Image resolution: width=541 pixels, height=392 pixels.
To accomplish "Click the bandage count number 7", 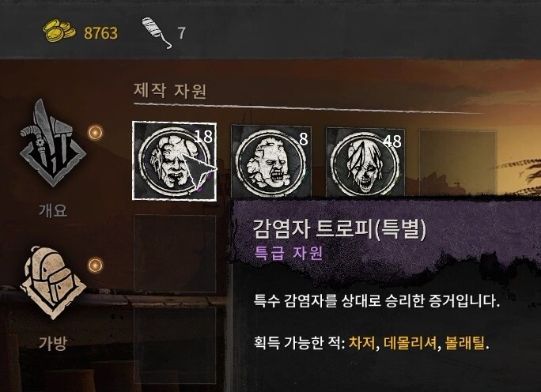I will tap(181, 33).
